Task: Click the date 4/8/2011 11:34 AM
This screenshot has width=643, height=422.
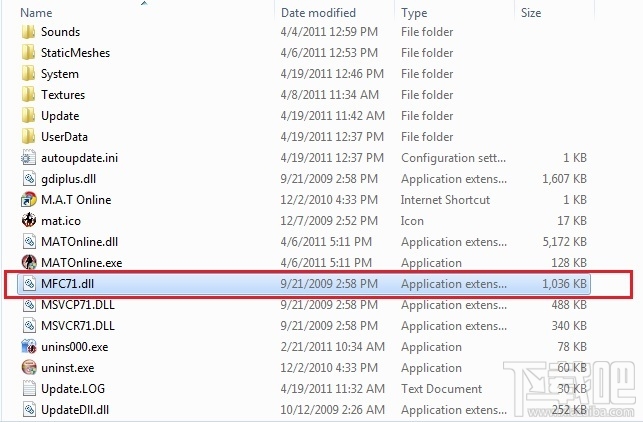Action: pyautogui.click(x=330, y=95)
